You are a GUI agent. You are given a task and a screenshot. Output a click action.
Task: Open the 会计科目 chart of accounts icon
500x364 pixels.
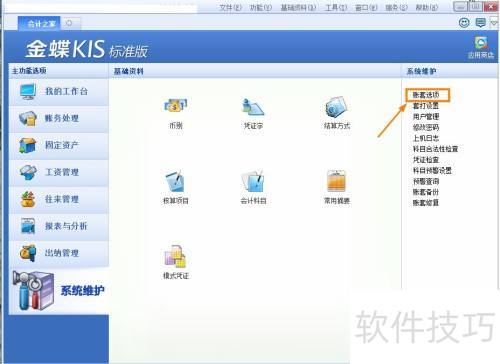[253, 181]
